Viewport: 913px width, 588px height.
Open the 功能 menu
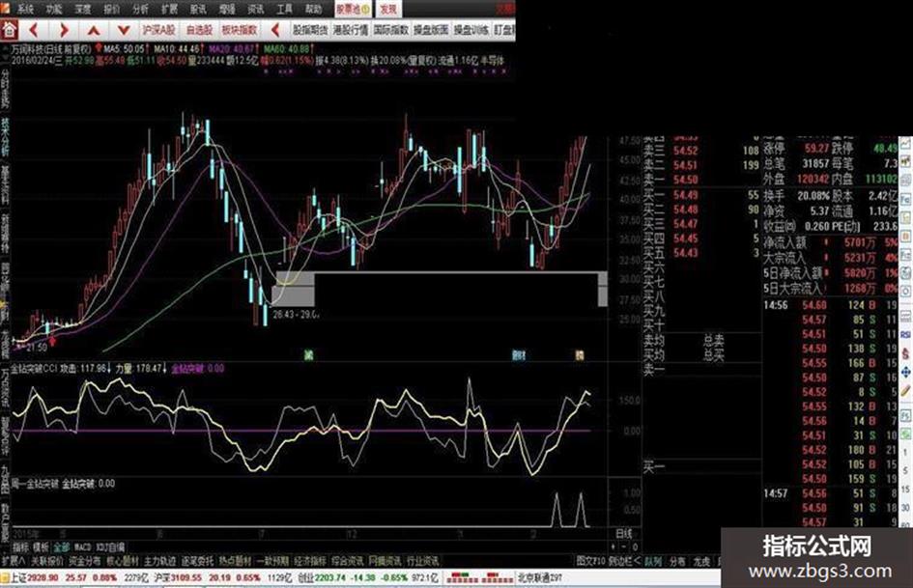pos(54,9)
